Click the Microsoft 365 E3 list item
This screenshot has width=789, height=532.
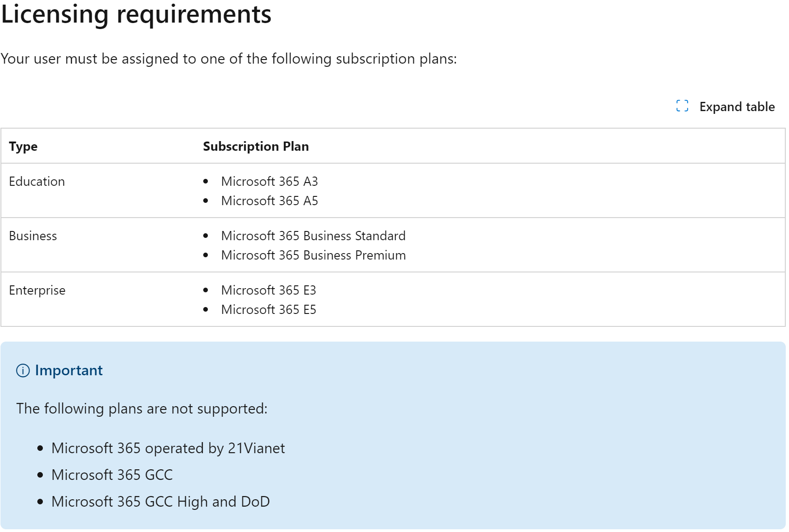[x=268, y=290]
